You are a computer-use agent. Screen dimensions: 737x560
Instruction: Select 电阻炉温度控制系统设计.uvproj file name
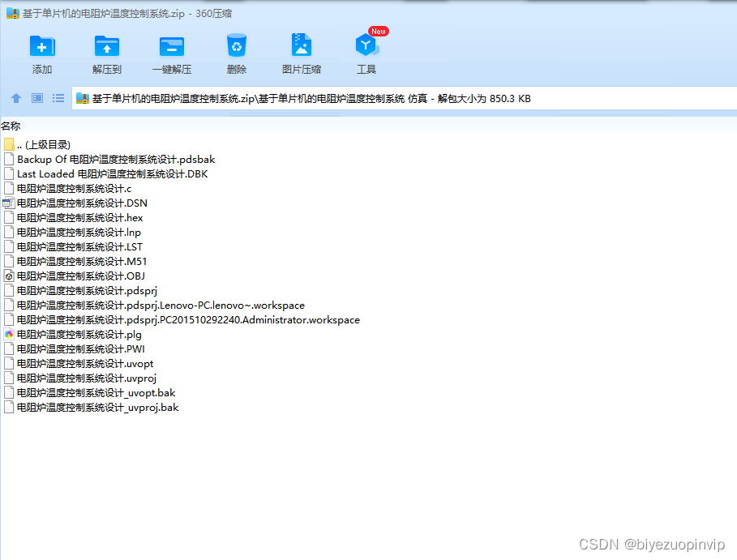[x=87, y=378]
